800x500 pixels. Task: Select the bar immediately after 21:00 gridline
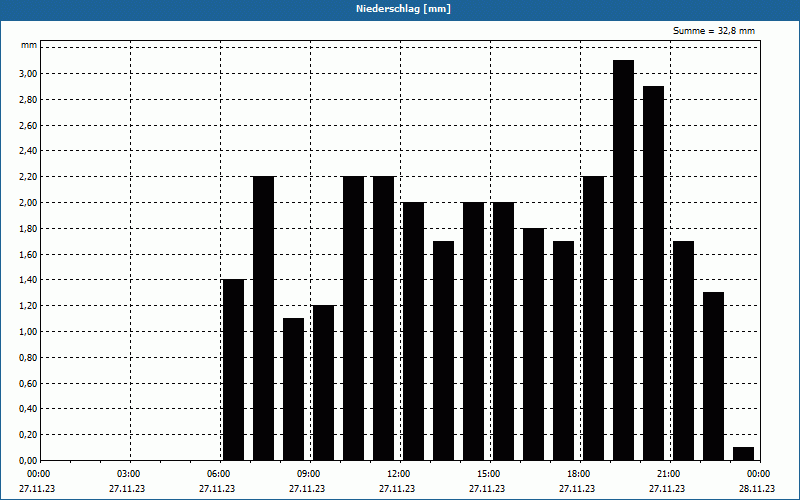[684, 351]
